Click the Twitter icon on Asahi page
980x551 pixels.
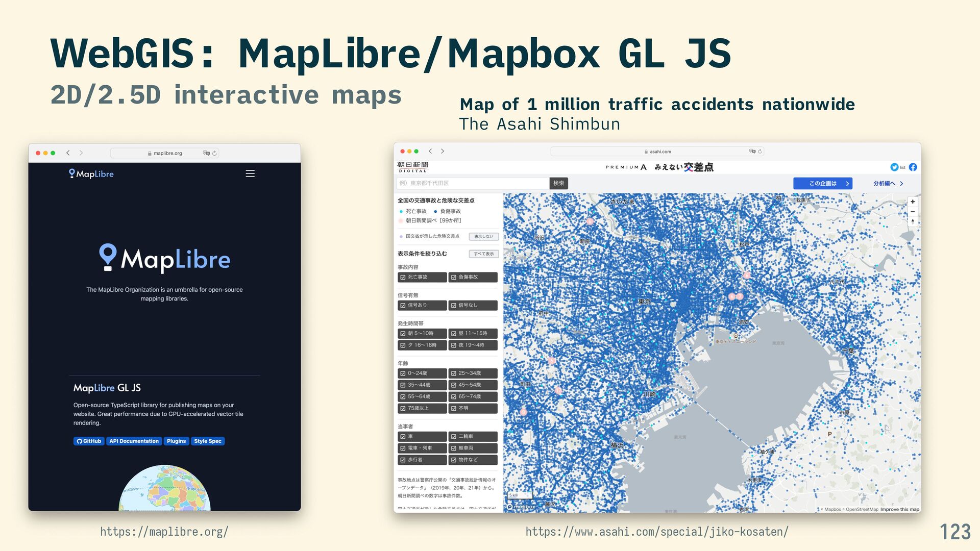coord(894,167)
